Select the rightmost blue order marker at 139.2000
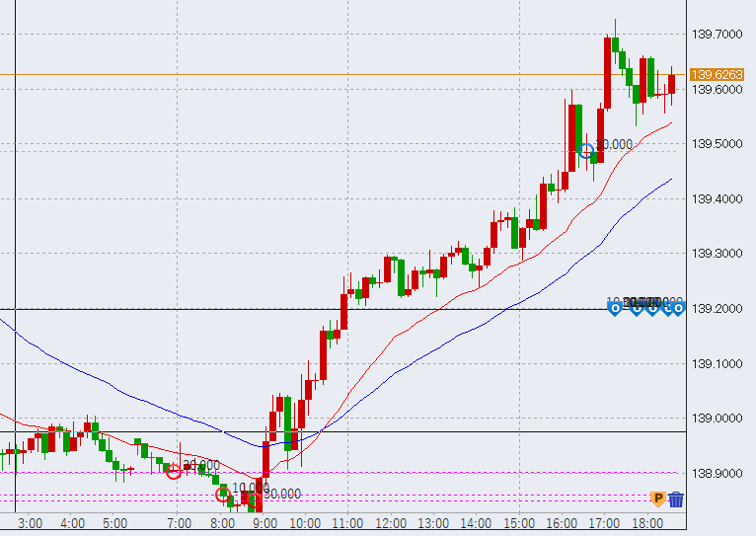This screenshot has height=536, width=756. pyautogui.click(x=678, y=310)
